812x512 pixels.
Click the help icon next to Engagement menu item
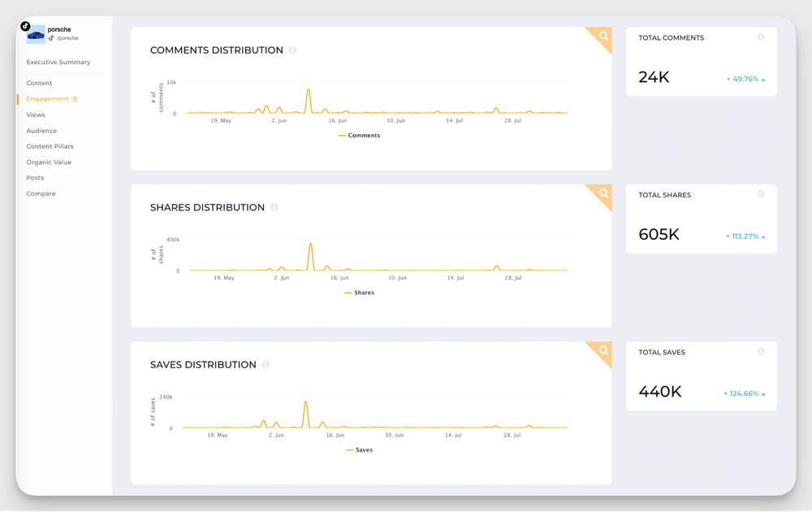point(74,98)
